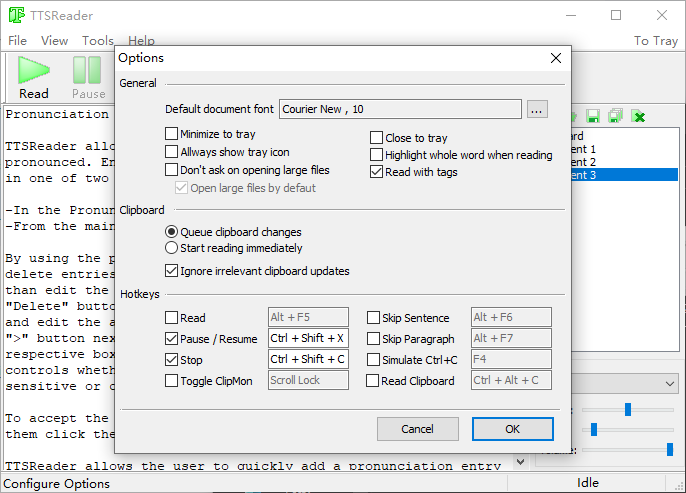Click the bottom volume slider thumb
This screenshot has height=493, width=686.
pos(669,449)
